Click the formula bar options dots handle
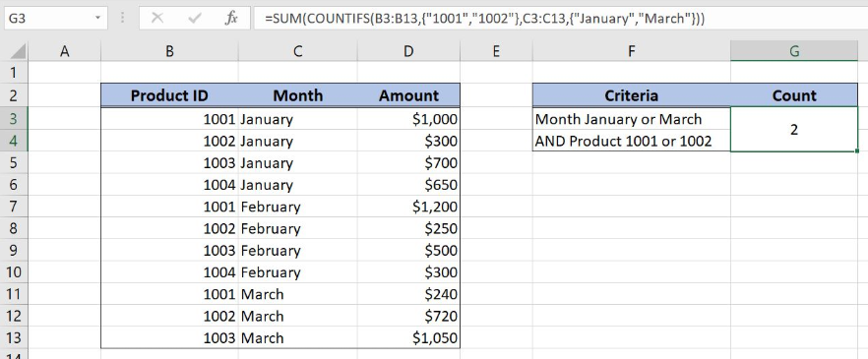This screenshot has height=359, width=868. click(122, 19)
